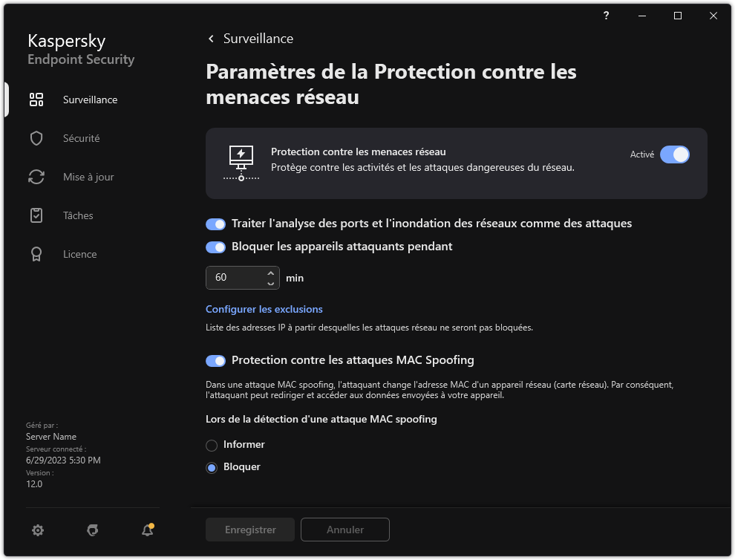View the Licence section

(79, 254)
